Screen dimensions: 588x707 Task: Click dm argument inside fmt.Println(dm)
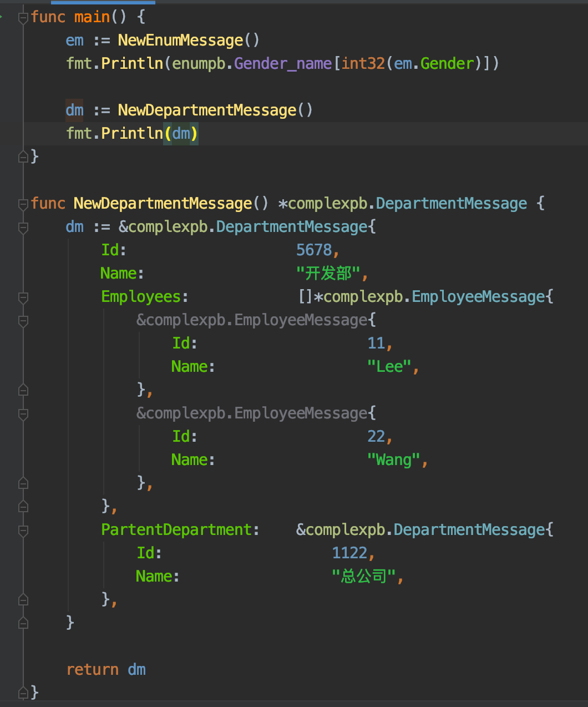pos(181,134)
